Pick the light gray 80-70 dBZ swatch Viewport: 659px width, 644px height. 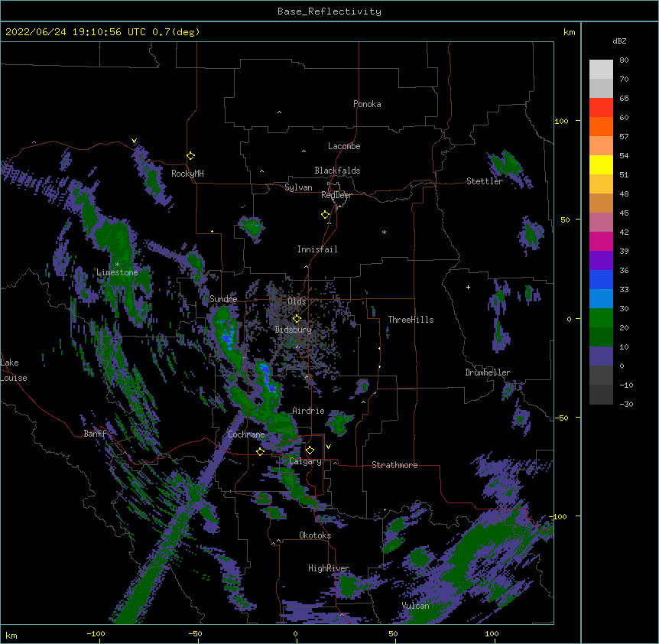point(601,69)
